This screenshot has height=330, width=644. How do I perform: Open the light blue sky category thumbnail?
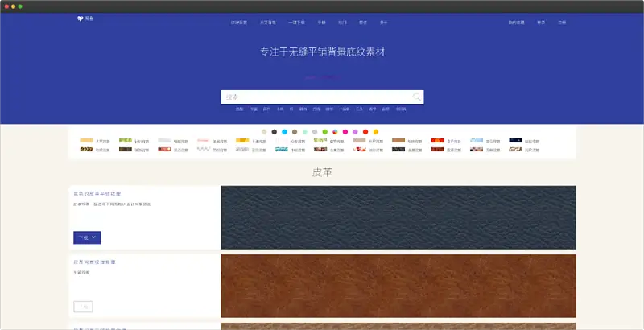click(x=477, y=140)
